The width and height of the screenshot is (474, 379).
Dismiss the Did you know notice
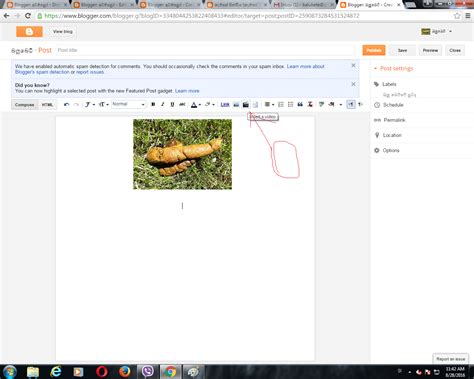tap(353, 84)
